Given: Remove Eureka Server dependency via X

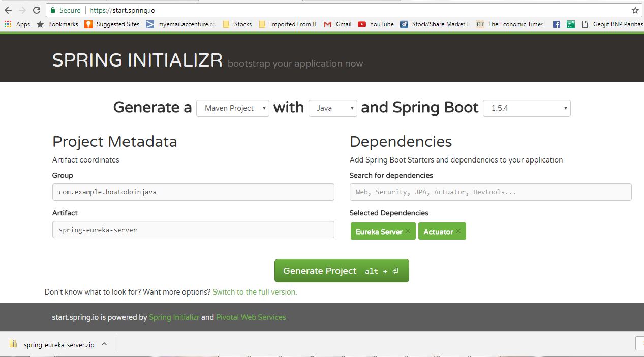Looking at the screenshot, I should (408, 231).
